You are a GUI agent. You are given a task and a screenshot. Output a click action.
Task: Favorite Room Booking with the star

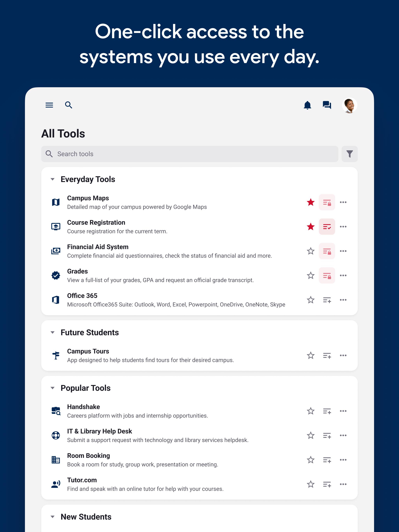(311, 460)
